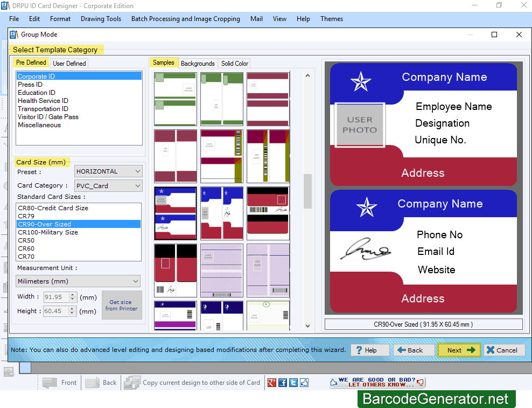This screenshot has width=532, height=408.
Task: Adjust Height value with the spinner
Action: (x=72, y=311)
